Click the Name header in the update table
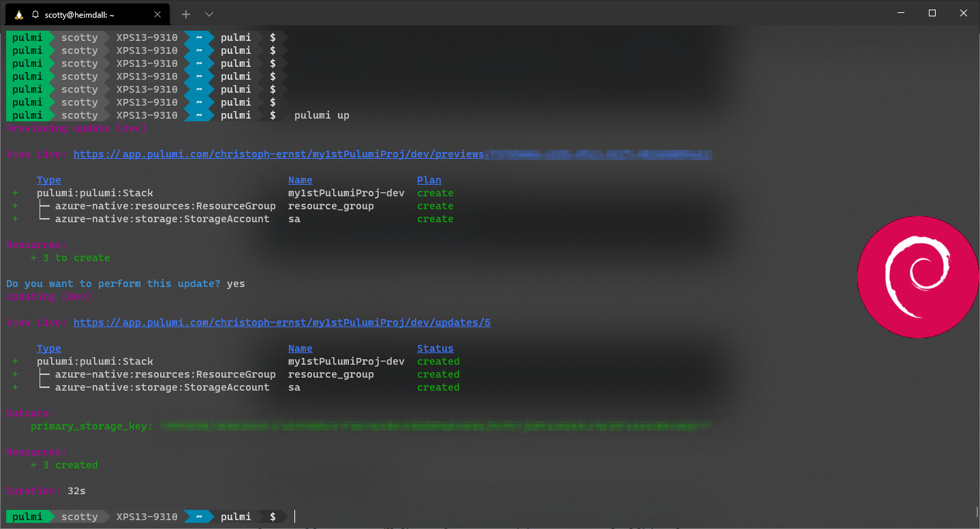The image size is (980, 529). tap(301, 348)
